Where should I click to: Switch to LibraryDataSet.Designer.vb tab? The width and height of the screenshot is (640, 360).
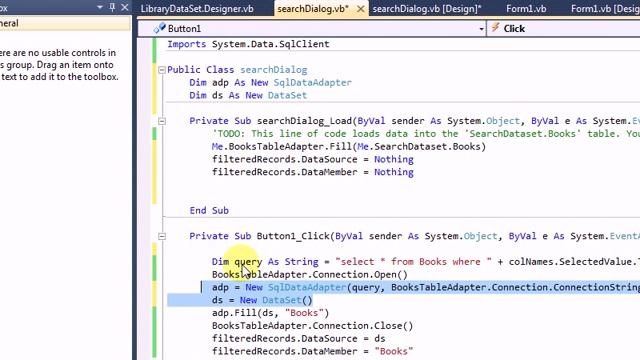coord(197,9)
